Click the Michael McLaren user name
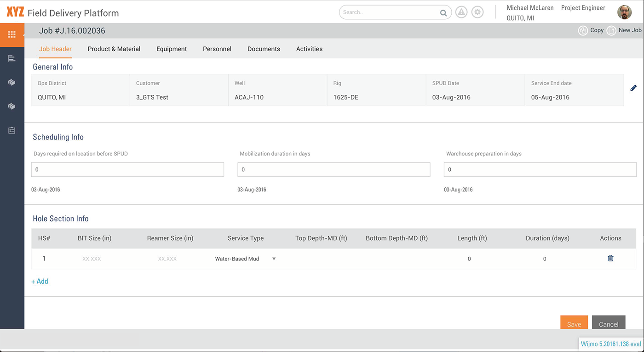The width and height of the screenshot is (644, 352). pos(530,8)
